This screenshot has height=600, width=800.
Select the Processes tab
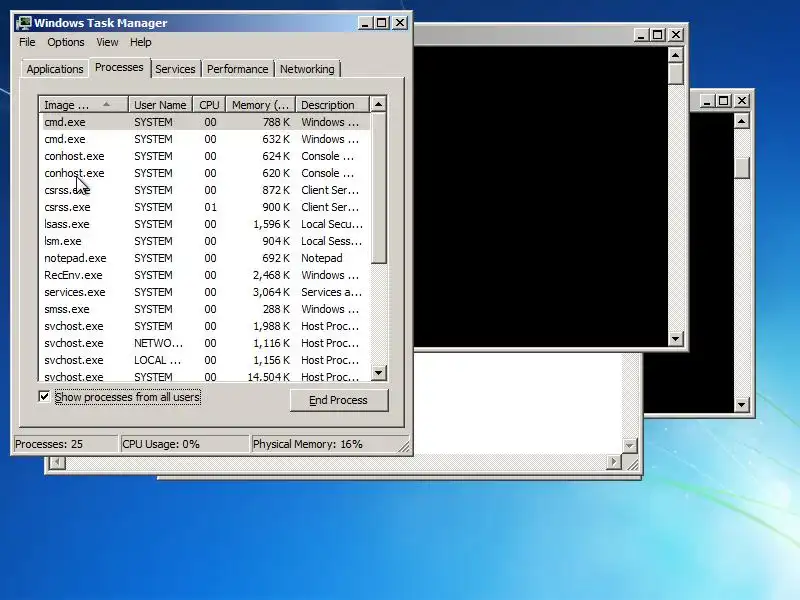[x=119, y=67]
